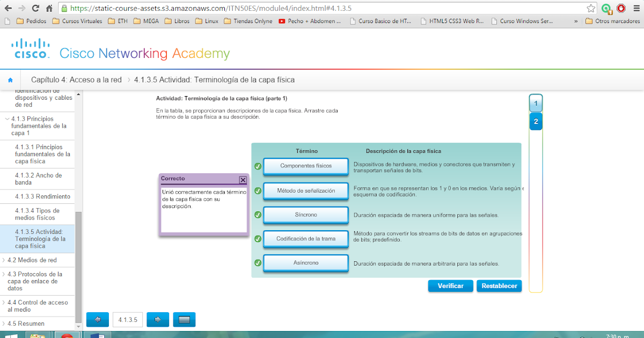Click the page number field showing "4.1.3.5"
This screenshot has width=644, height=338.
click(x=127, y=319)
